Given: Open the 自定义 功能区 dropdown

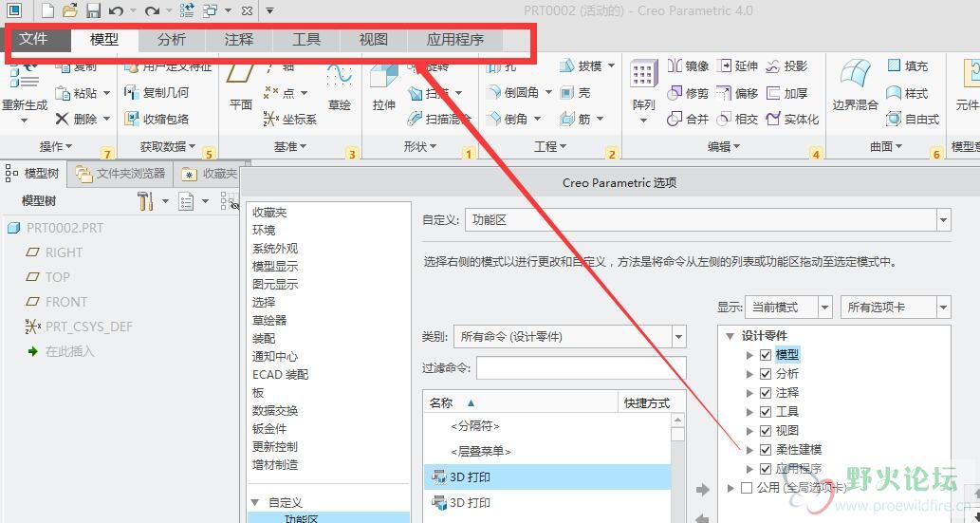Looking at the screenshot, I should pyautogui.click(x=944, y=220).
